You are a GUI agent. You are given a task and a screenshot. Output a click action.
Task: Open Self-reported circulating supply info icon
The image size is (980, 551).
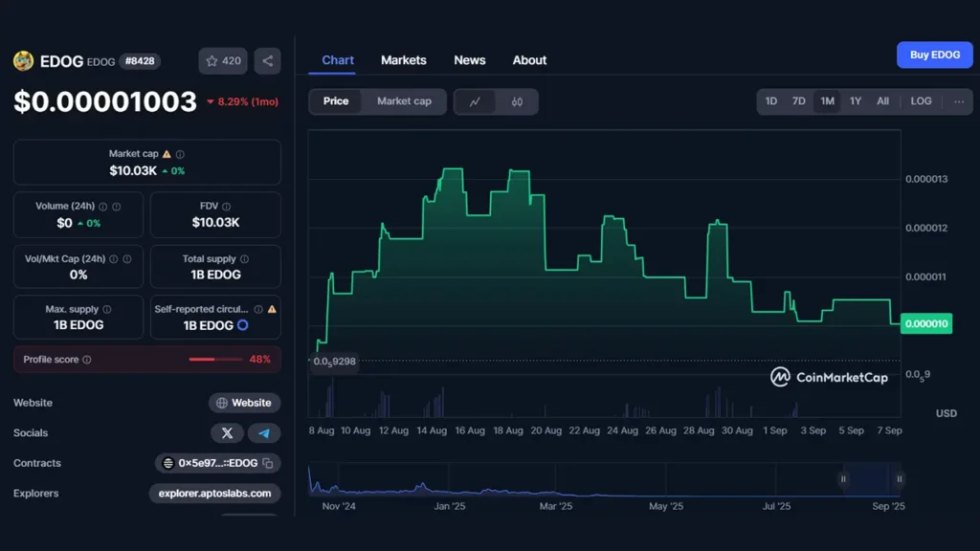click(x=258, y=309)
